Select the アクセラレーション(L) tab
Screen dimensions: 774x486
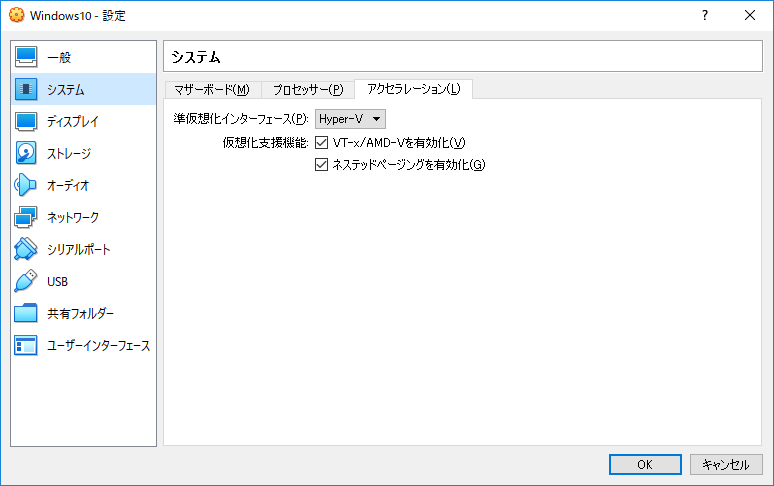click(414, 89)
